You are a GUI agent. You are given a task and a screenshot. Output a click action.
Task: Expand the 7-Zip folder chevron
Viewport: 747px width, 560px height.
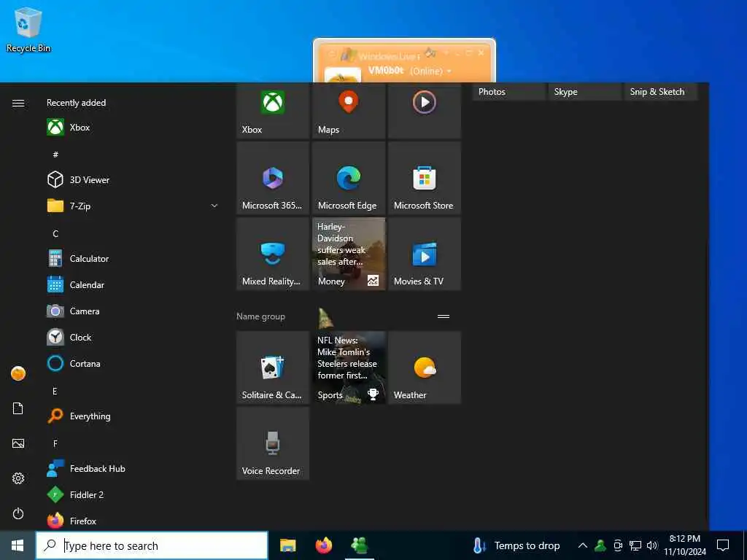click(214, 206)
